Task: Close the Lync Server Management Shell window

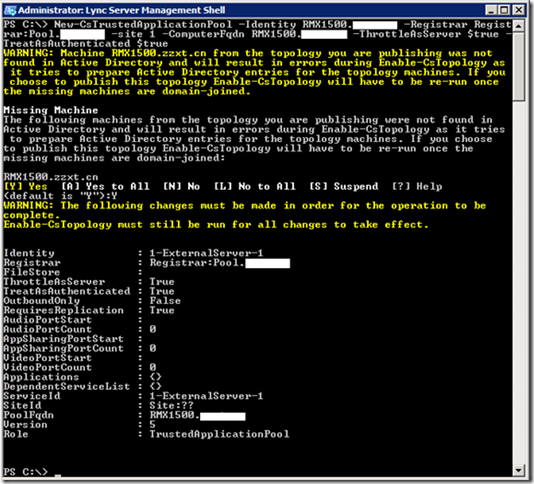Action: pyautogui.click(x=519, y=10)
